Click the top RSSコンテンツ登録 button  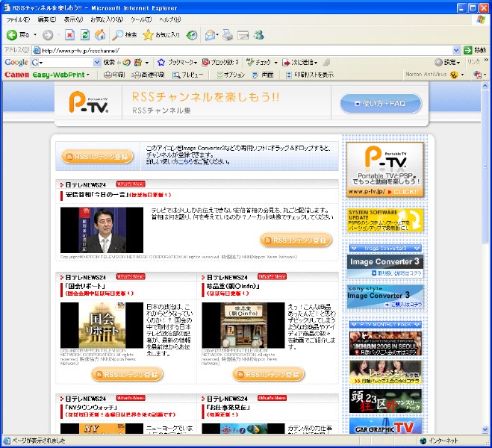click(97, 157)
